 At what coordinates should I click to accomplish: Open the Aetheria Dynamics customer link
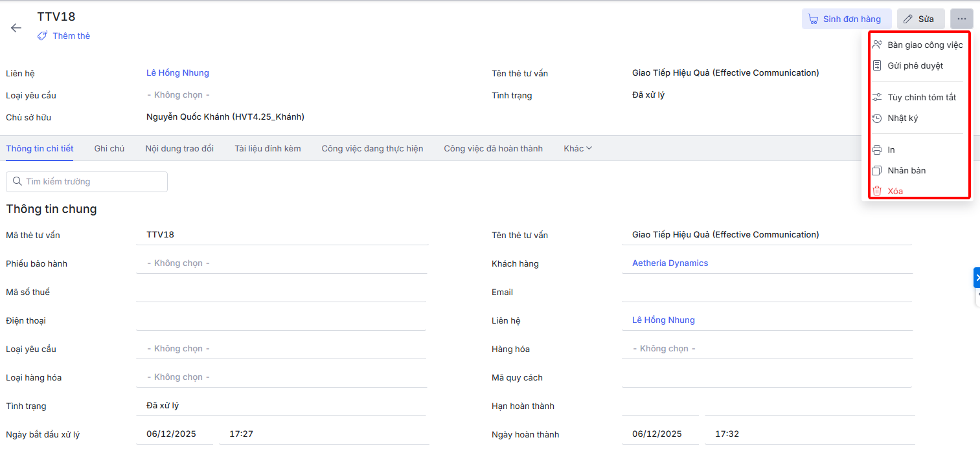coord(670,263)
